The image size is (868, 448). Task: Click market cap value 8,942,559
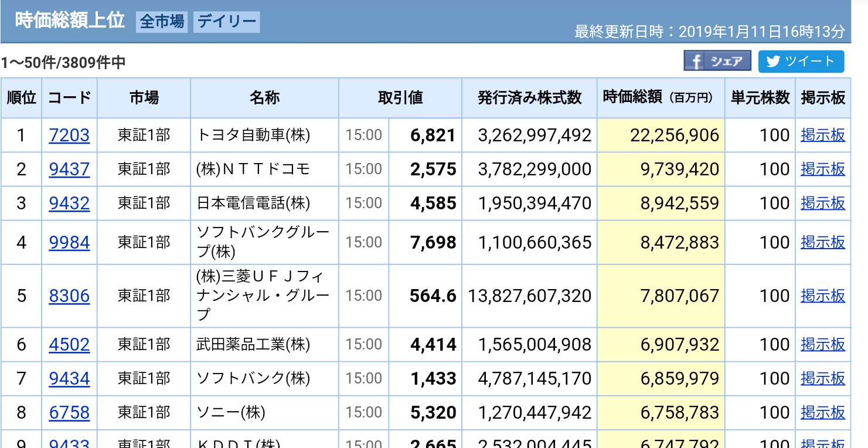click(x=680, y=203)
